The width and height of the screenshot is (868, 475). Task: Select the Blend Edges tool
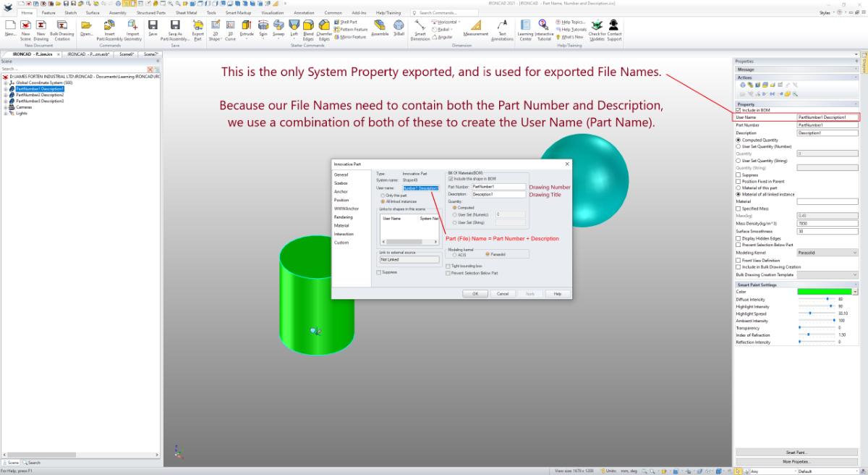[309, 25]
